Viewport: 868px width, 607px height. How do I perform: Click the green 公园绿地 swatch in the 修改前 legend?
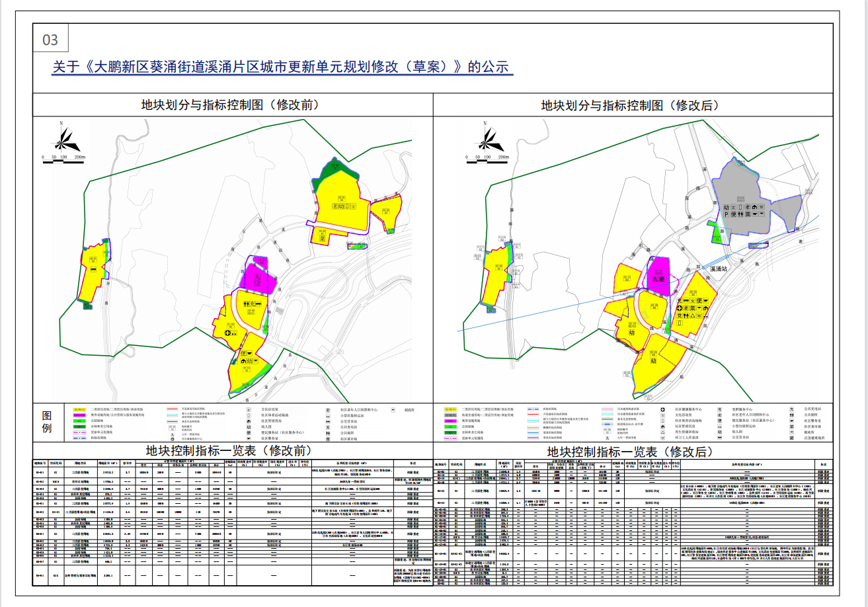coord(81,419)
